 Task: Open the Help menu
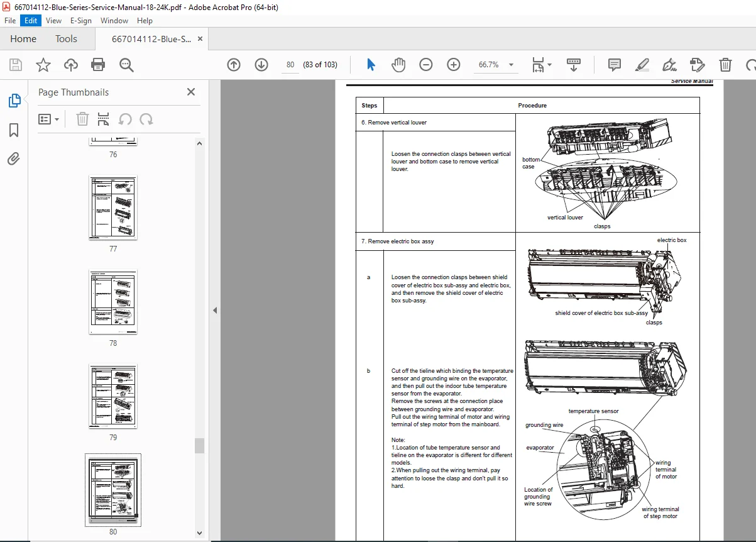pyautogui.click(x=145, y=21)
